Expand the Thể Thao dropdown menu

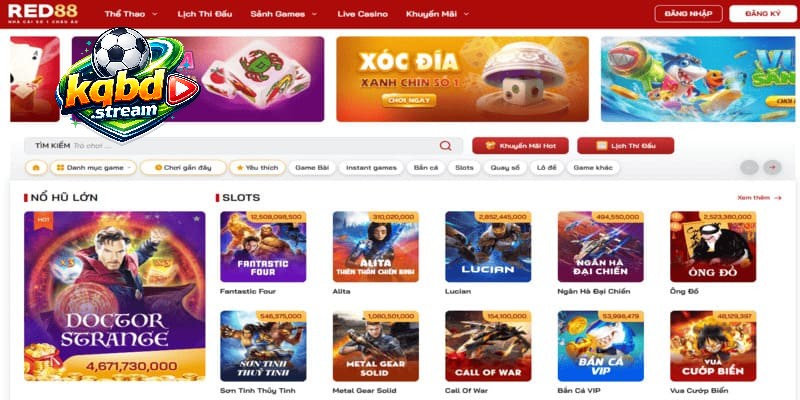pyautogui.click(x=131, y=14)
